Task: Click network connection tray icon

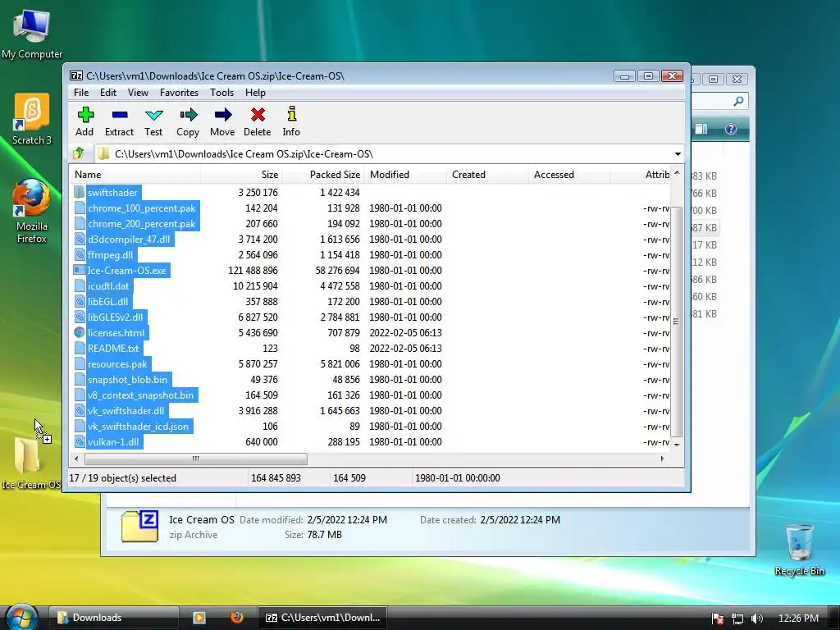Action: pos(737,619)
